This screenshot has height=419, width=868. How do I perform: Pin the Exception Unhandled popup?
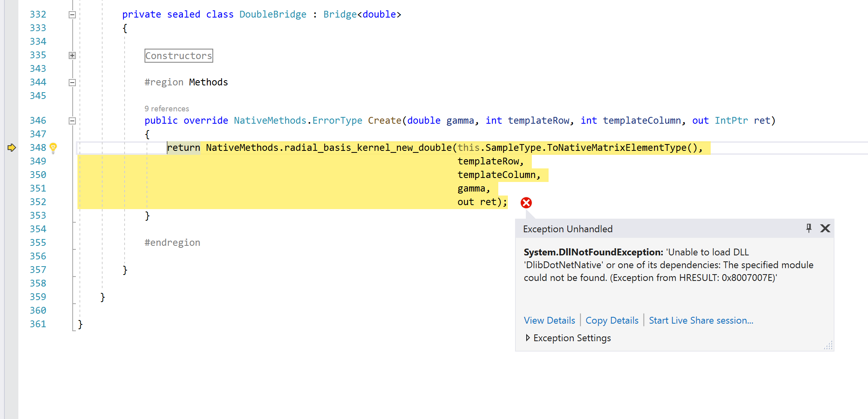click(x=809, y=228)
